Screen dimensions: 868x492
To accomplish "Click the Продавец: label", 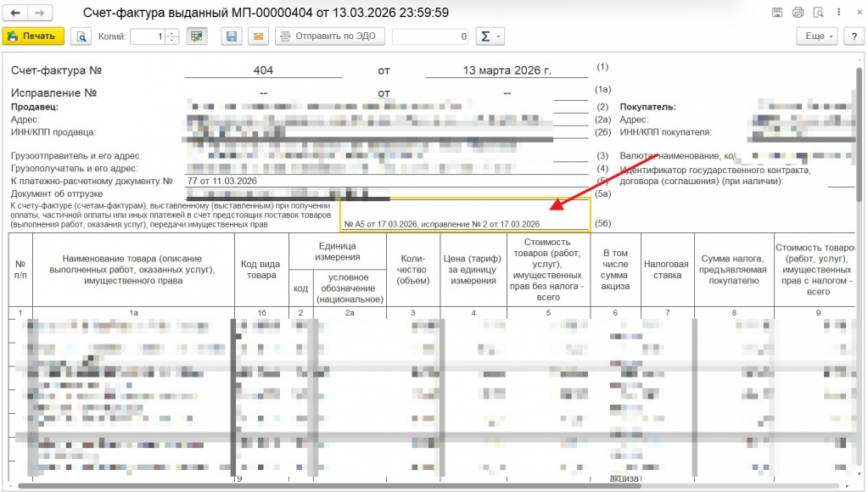I will click(x=34, y=107).
